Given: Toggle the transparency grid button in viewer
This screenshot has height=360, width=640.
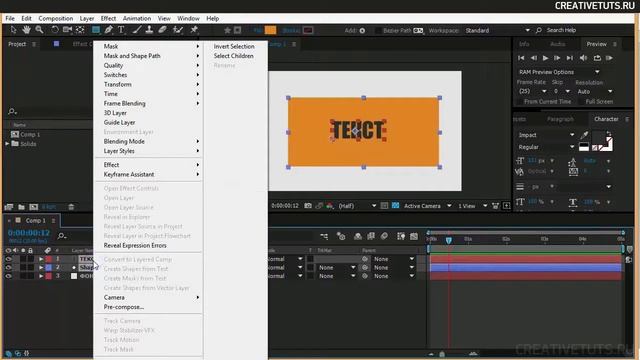Looking at the screenshot, I should [x=396, y=206].
